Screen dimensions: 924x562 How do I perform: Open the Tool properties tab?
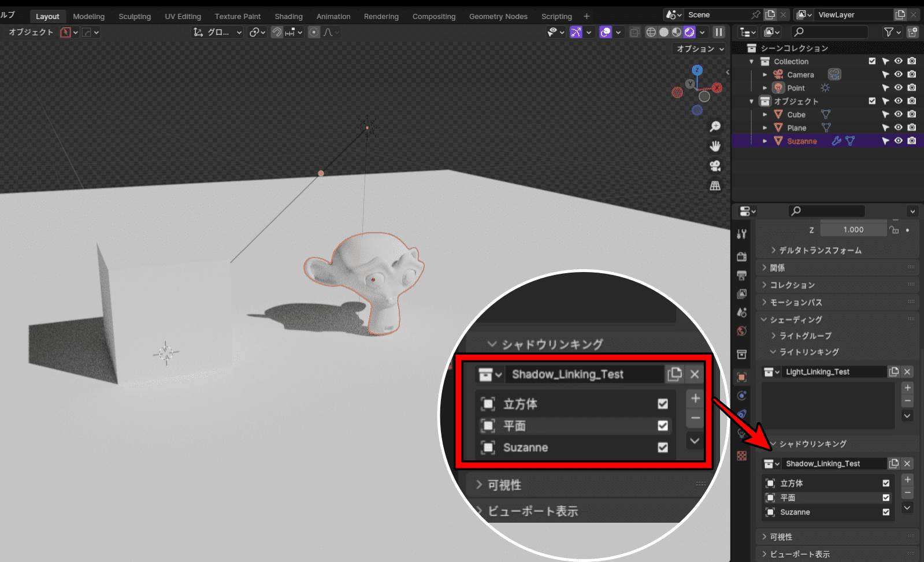pyautogui.click(x=742, y=234)
